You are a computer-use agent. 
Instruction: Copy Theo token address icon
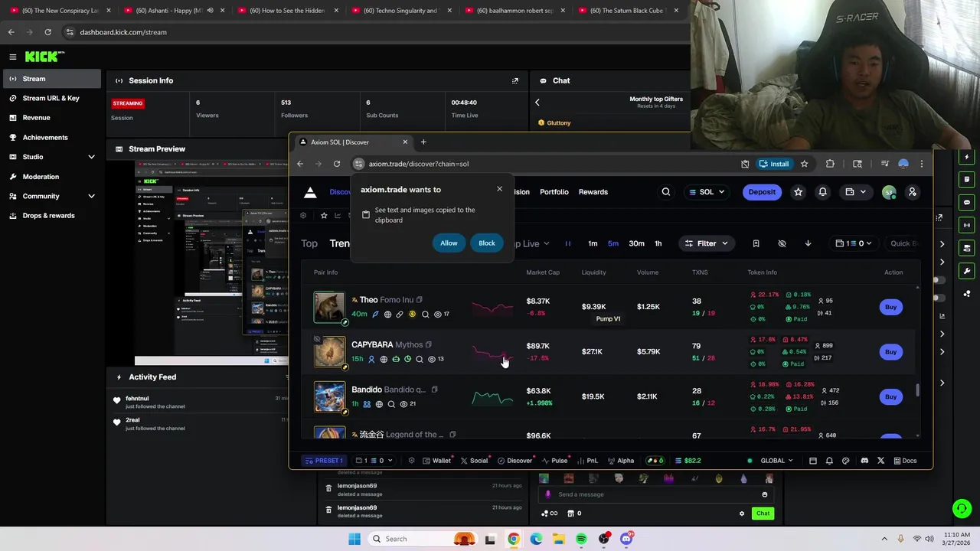[419, 300]
